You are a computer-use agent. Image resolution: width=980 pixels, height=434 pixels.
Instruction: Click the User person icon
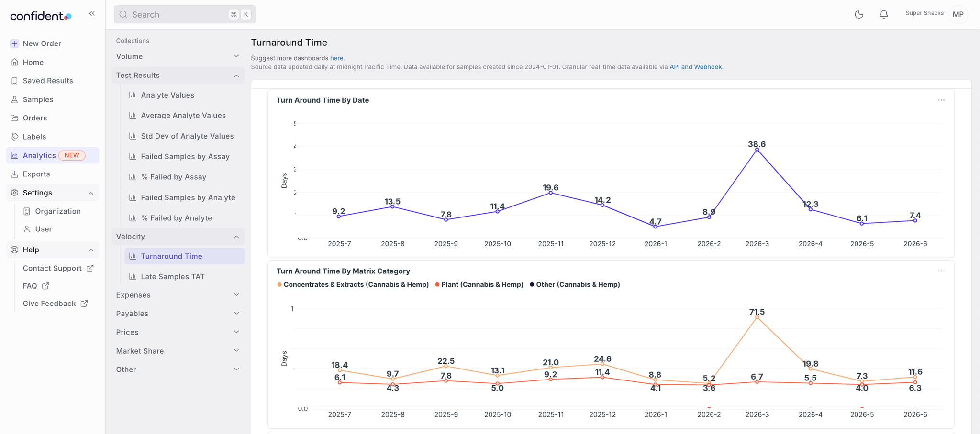[x=27, y=229]
